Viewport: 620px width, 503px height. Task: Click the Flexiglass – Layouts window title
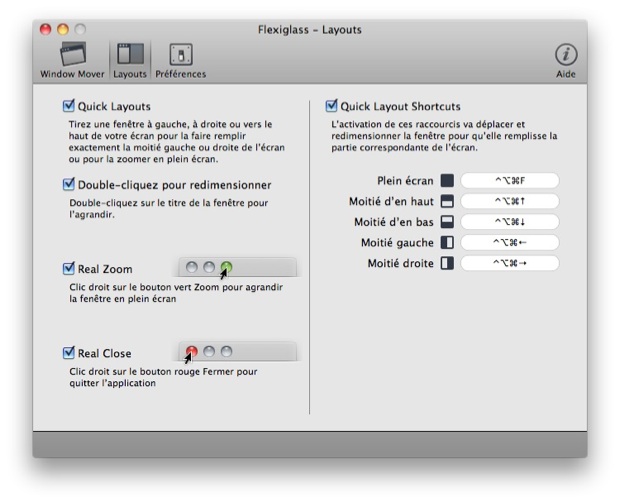click(310, 30)
